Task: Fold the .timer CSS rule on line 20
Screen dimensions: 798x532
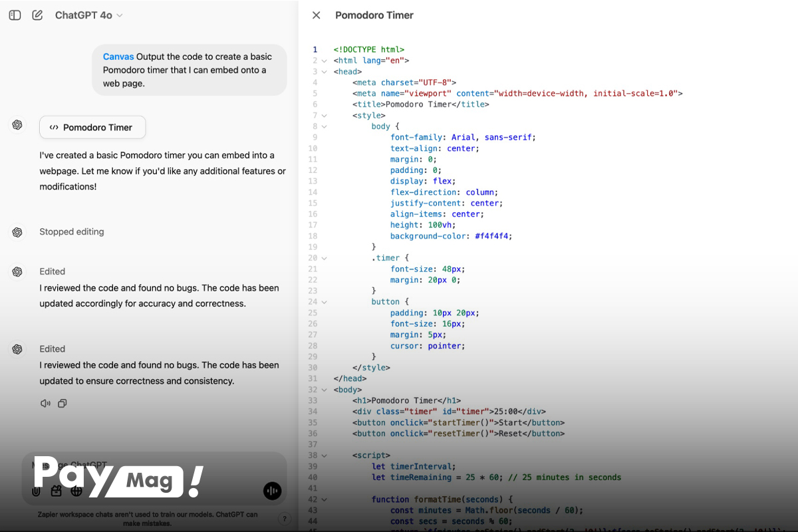Action: [324, 258]
